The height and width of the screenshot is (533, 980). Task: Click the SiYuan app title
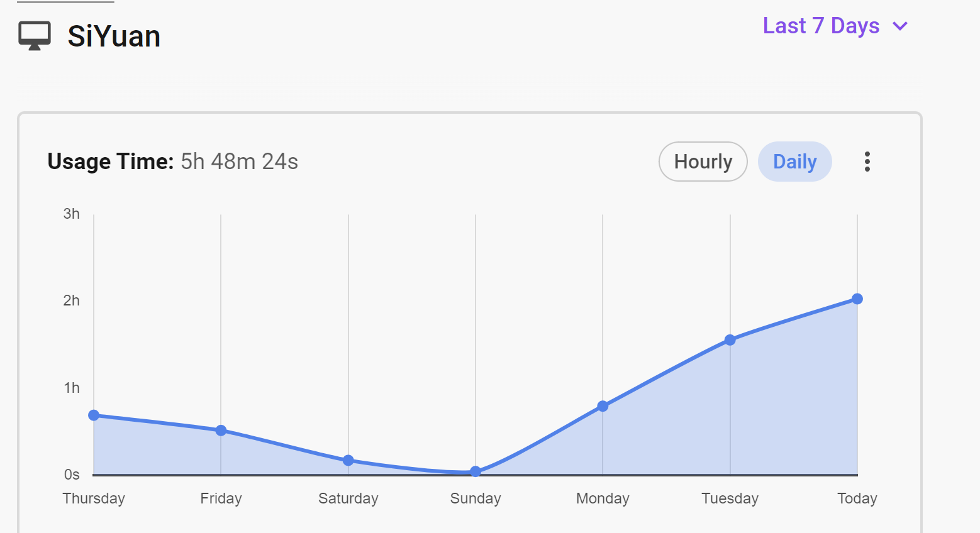114,36
